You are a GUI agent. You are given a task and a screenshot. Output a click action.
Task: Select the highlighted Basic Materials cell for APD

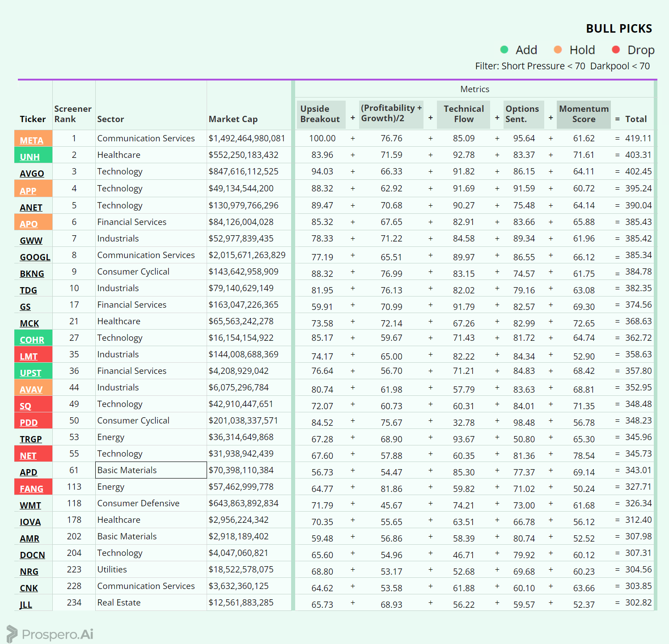pos(151,470)
